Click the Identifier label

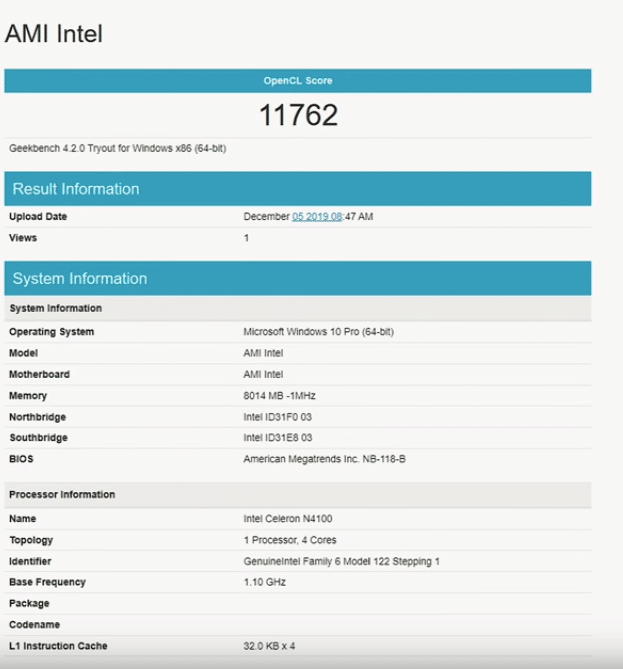30,561
